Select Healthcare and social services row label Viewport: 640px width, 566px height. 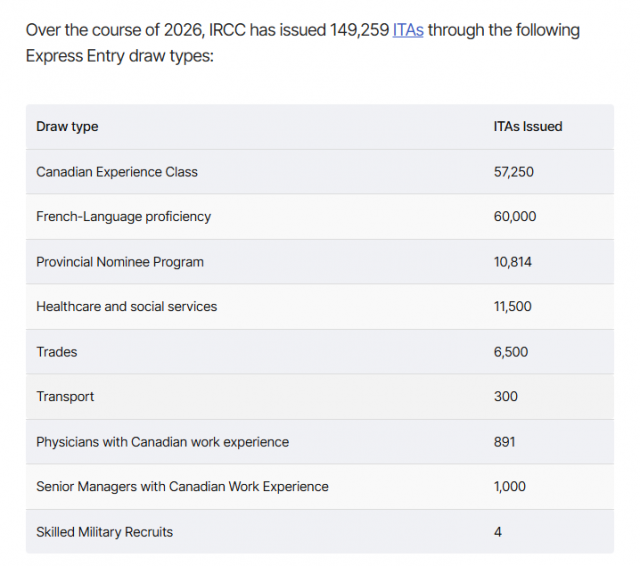click(127, 306)
